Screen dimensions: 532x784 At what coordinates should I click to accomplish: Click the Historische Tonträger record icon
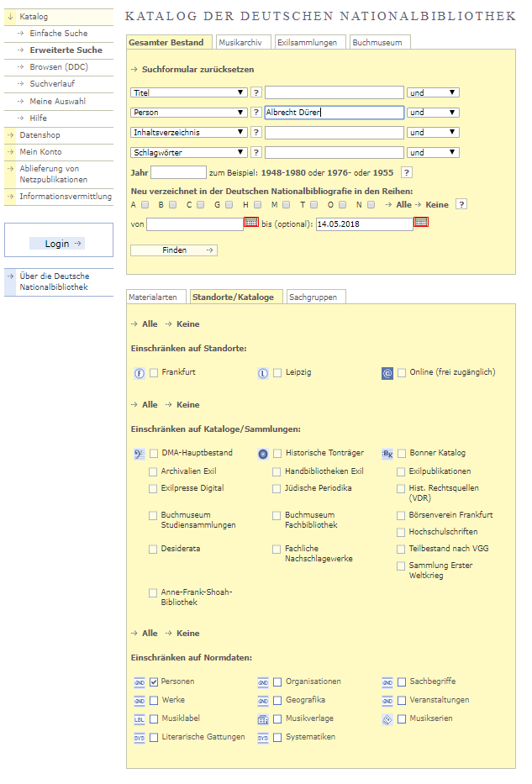point(263,454)
